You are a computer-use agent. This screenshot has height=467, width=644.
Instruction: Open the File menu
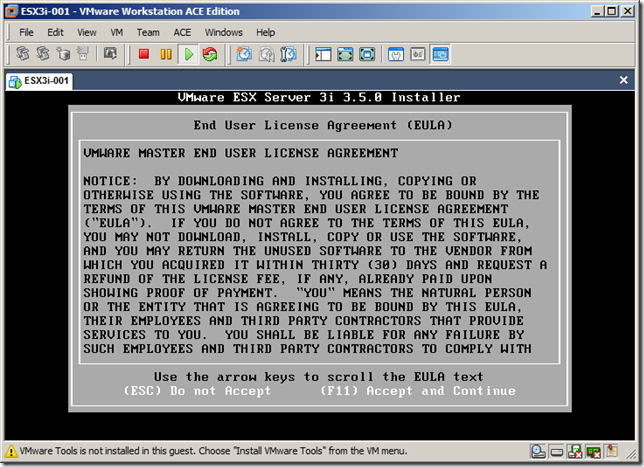[x=26, y=32]
